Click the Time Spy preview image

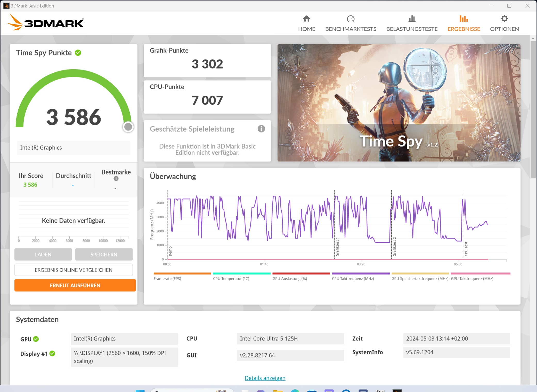point(399,103)
